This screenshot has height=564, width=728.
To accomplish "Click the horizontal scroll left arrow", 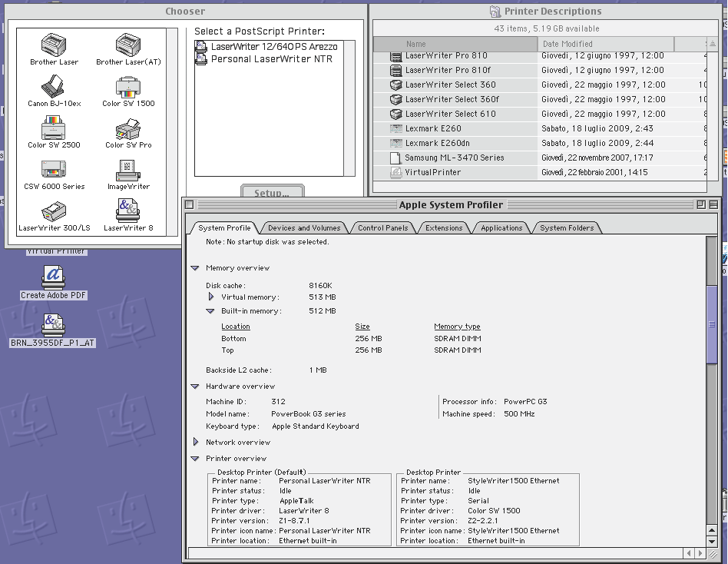I will (x=689, y=552).
